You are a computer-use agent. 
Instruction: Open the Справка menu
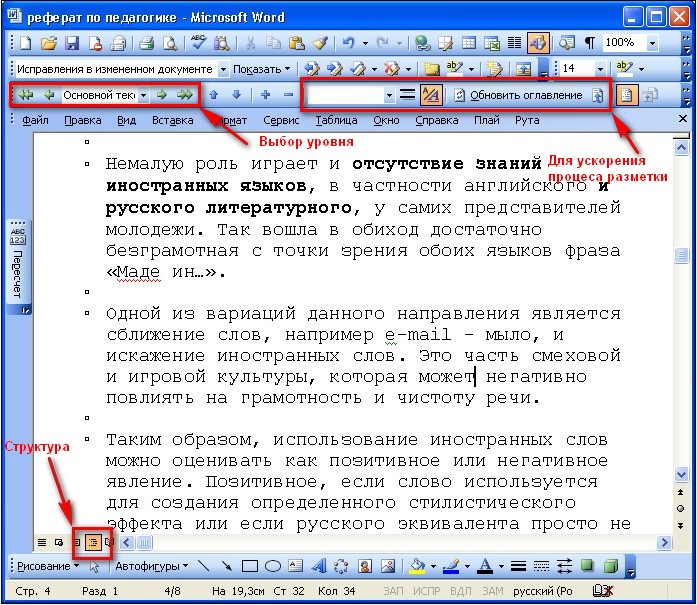point(437,120)
